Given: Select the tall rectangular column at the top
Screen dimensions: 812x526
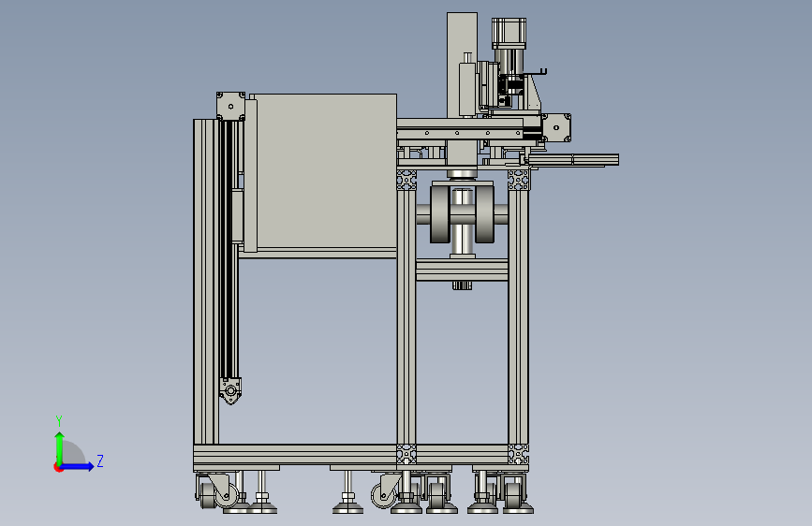Looking at the screenshot, I should point(462,65).
